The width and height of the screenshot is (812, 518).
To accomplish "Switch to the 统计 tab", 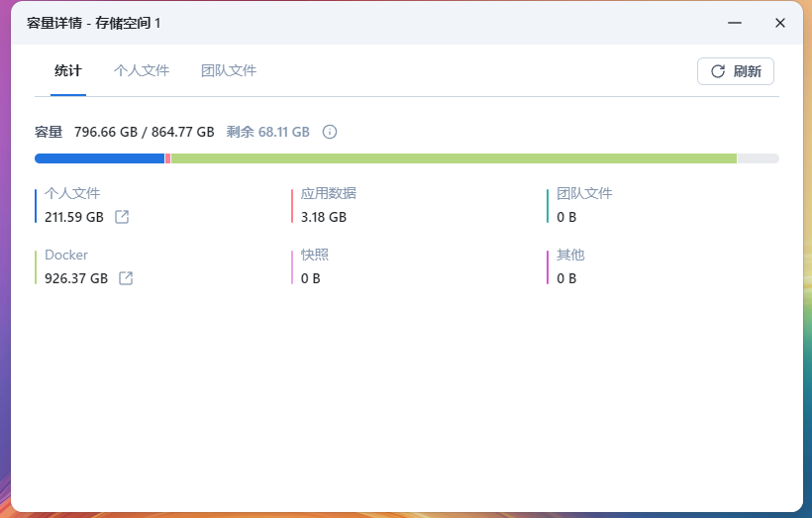I will pos(68,71).
